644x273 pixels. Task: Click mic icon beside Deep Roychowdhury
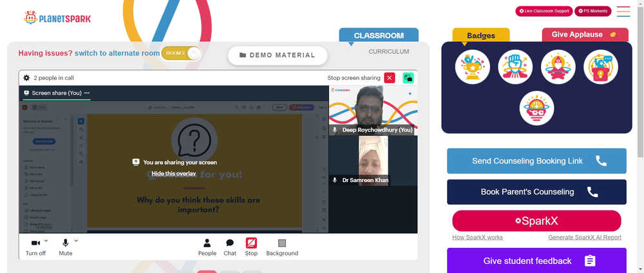(x=335, y=129)
